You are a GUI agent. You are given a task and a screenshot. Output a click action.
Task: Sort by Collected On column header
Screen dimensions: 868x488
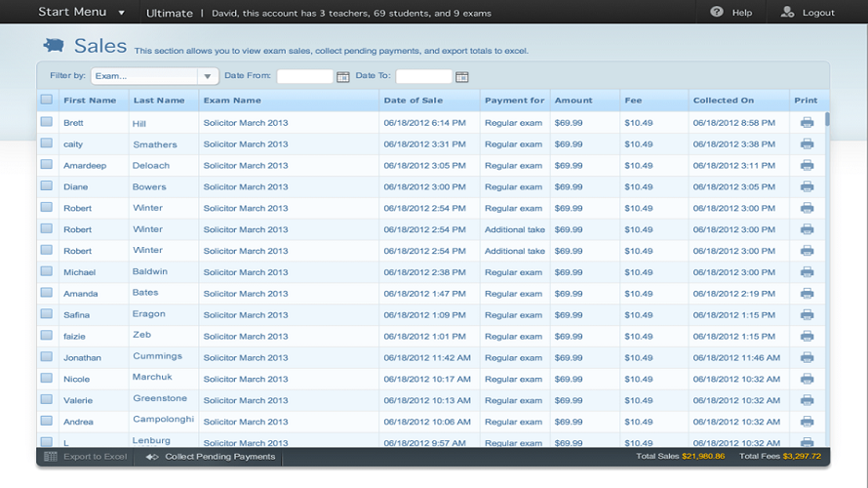[723, 101]
